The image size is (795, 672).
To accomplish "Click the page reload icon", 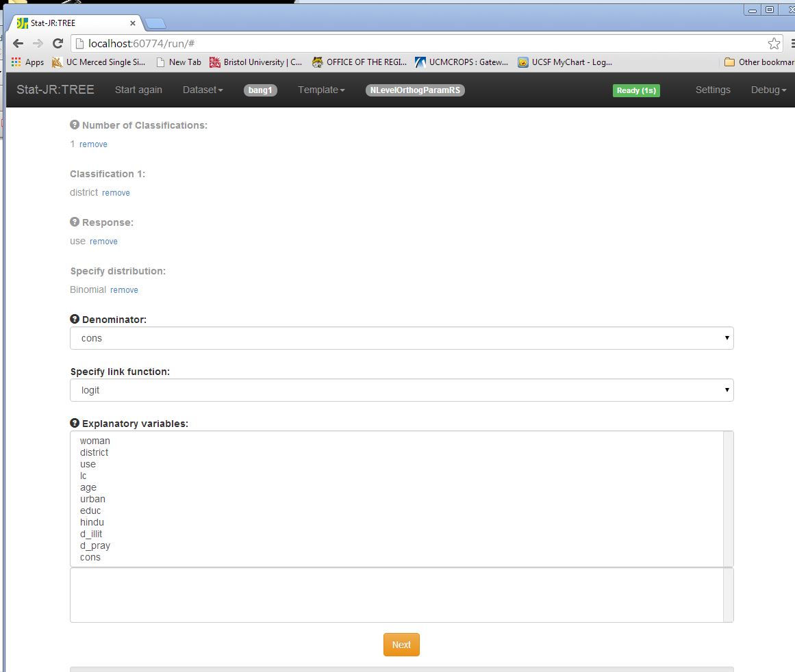I will pyautogui.click(x=58, y=44).
